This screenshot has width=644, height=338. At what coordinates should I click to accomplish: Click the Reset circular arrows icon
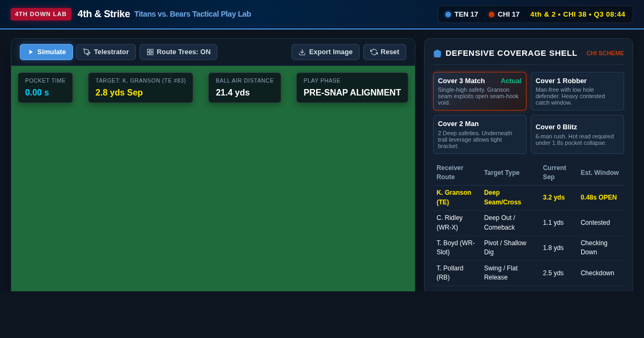pyautogui.click(x=374, y=52)
